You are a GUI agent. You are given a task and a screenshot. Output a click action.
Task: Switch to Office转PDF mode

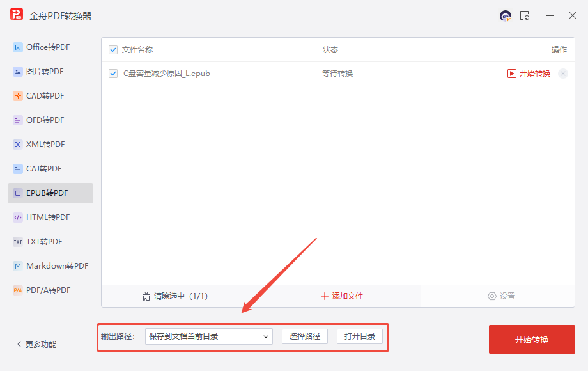click(50, 47)
